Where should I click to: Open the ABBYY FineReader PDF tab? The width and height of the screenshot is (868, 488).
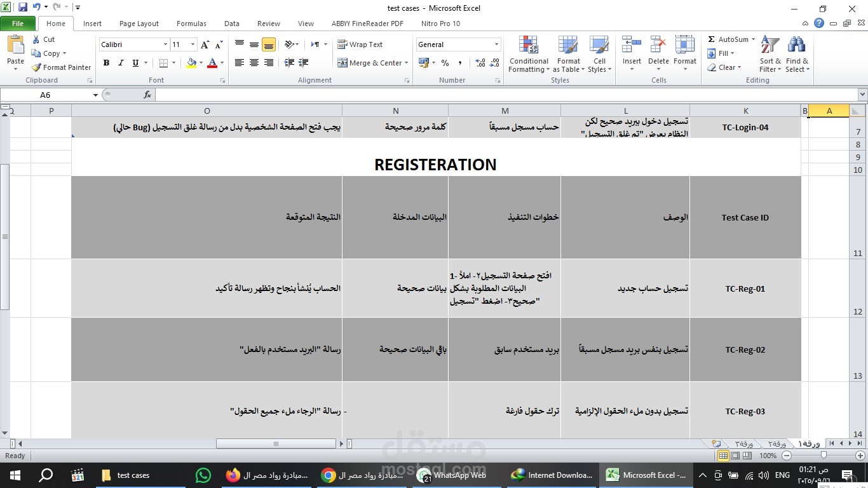(367, 24)
